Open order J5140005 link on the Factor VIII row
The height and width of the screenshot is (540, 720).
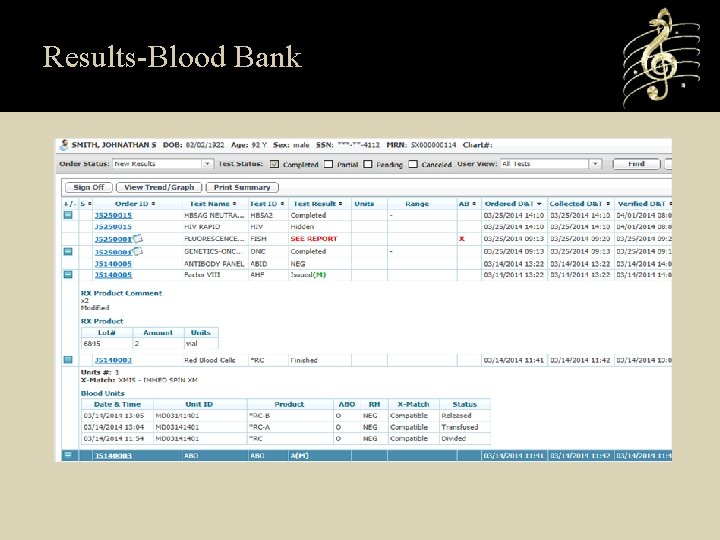click(x=113, y=275)
